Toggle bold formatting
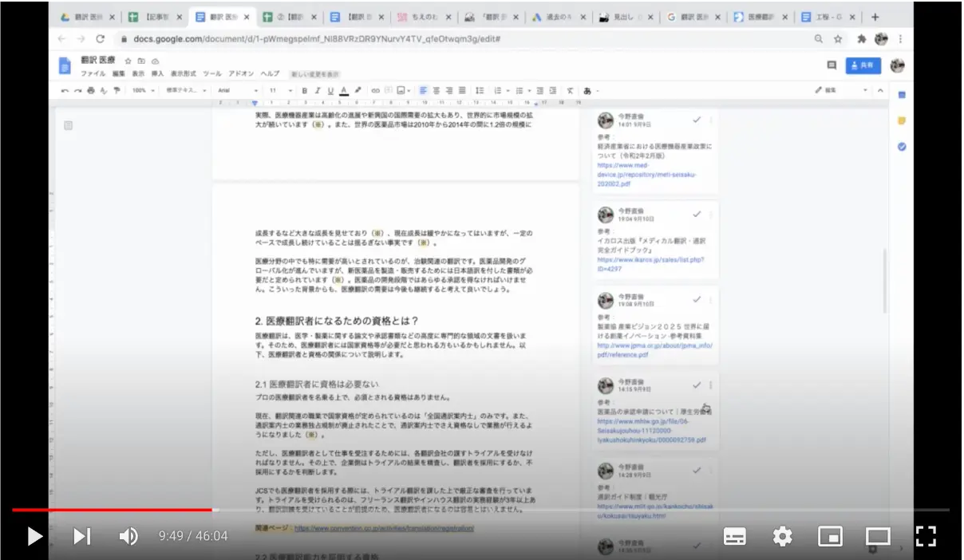This screenshot has height=560, width=964. click(304, 90)
